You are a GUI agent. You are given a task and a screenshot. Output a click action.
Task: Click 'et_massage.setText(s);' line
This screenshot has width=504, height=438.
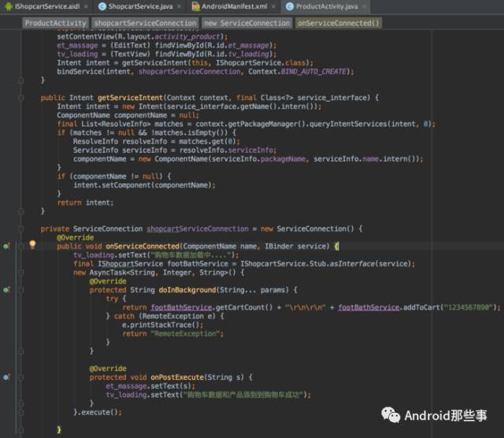click(150, 386)
